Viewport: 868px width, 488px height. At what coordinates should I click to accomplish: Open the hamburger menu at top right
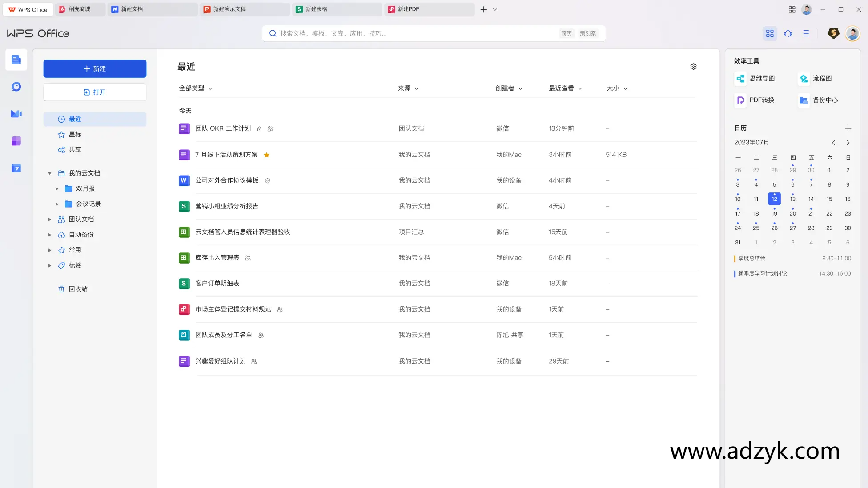806,33
